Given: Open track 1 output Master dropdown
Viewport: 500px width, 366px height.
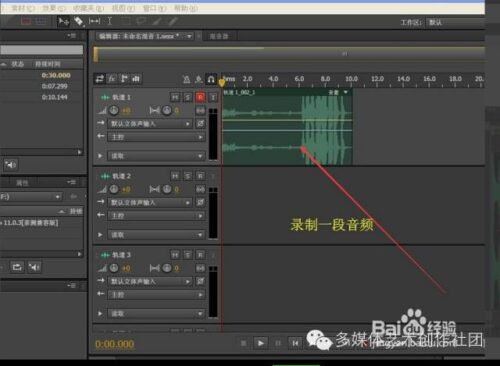Looking at the screenshot, I should point(156,137).
